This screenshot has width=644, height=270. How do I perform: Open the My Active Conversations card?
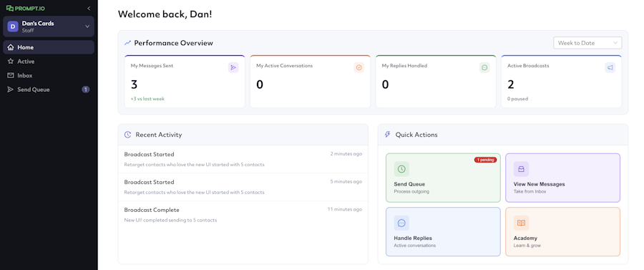point(310,82)
